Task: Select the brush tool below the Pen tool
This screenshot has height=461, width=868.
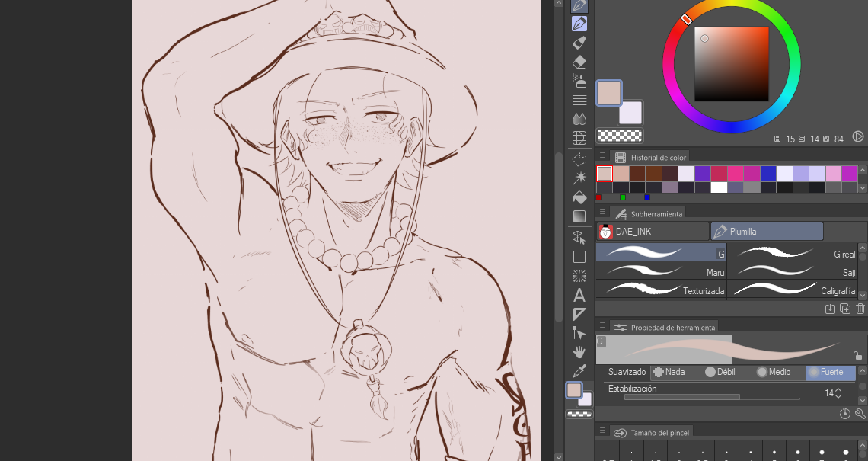Action: pos(579,43)
